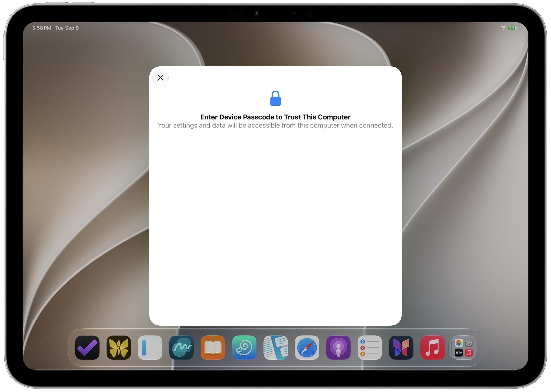551x392 pixels.
Task: Tap the battery indicator showing 73
Action: pyautogui.click(x=512, y=28)
